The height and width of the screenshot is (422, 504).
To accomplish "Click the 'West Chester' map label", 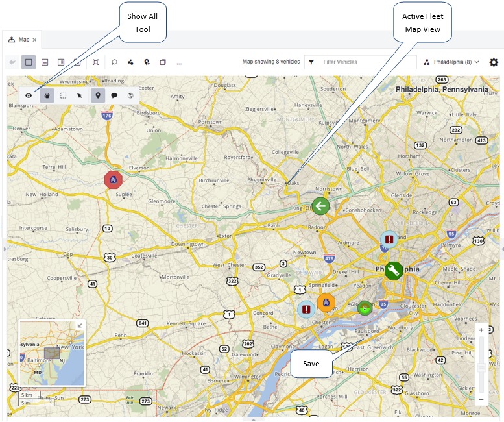I will click(x=229, y=265).
